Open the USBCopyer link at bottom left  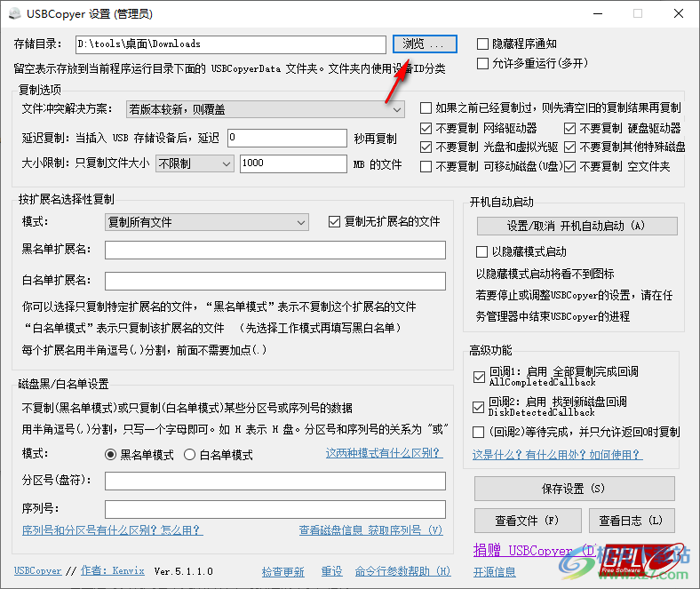coord(37,570)
